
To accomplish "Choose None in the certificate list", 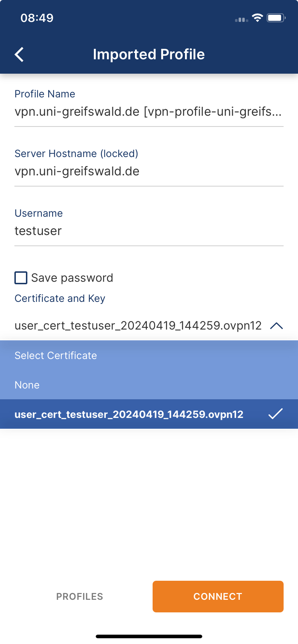I will (27, 385).
